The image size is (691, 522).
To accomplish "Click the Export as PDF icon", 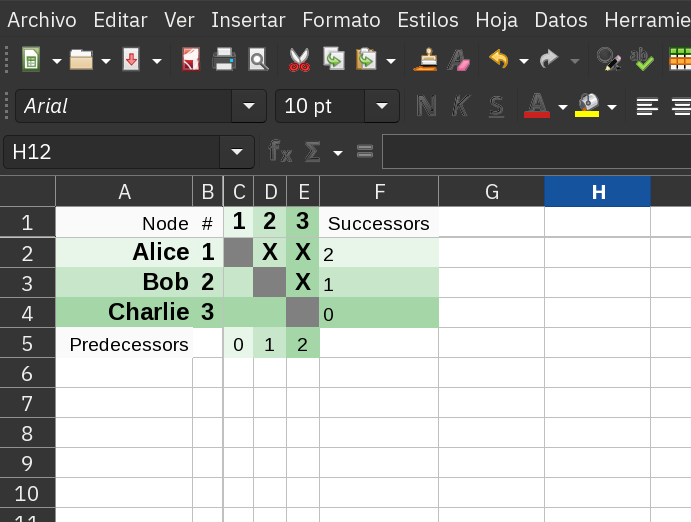I will pyautogui.click(x=191, y=60).
